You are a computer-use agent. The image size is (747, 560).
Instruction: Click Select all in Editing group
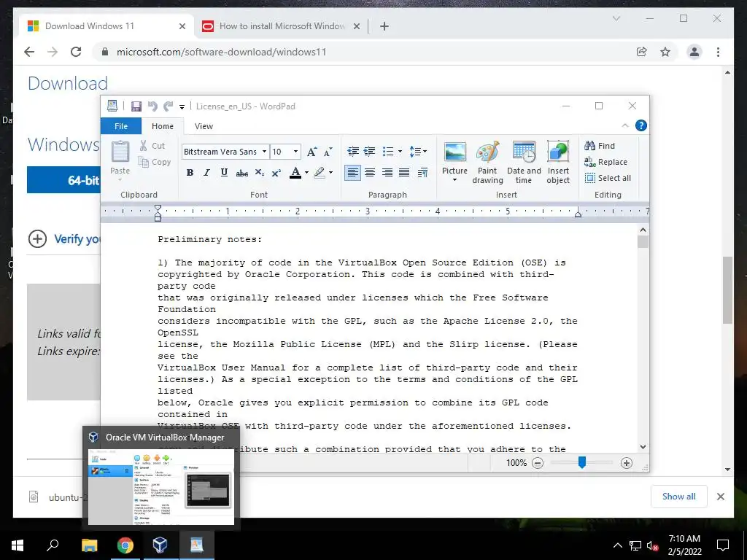click(x=608, y=178)
